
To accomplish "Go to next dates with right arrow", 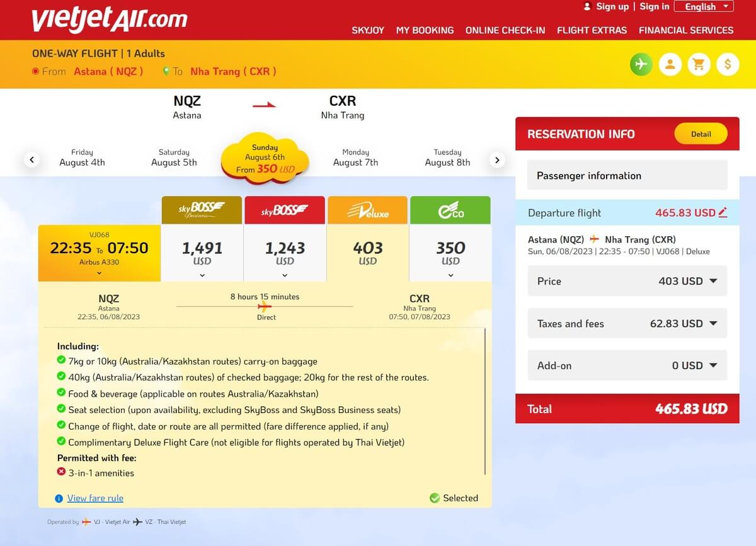I will (497, 160).
